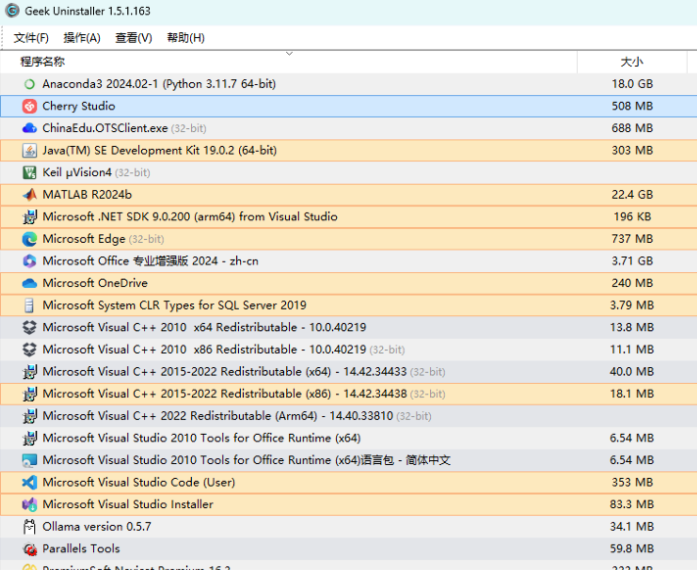Select Office Runtime (x64) name without 语言包
697x570 pixels.
tap(201, 438)
